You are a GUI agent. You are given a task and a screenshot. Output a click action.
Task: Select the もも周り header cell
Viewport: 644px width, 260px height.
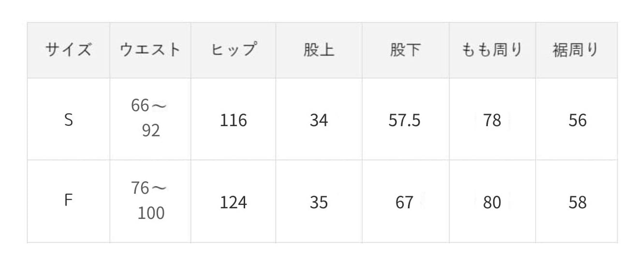tap(492, 50)
